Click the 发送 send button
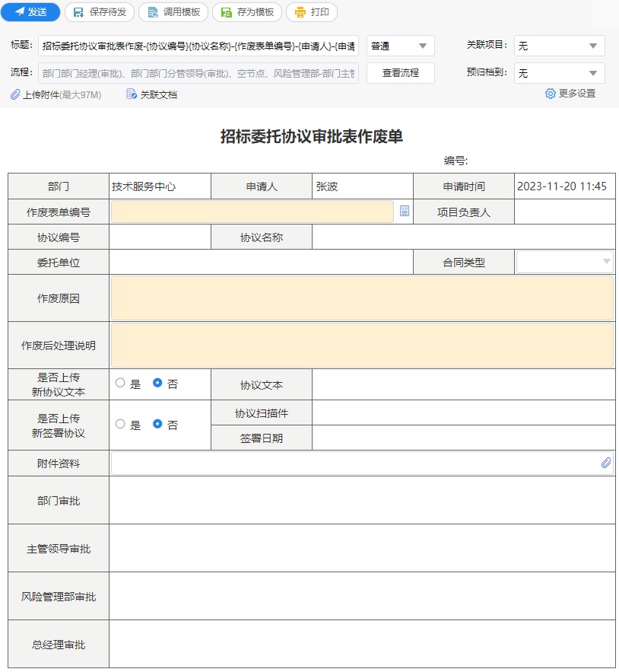 click(x=30, y=12)
